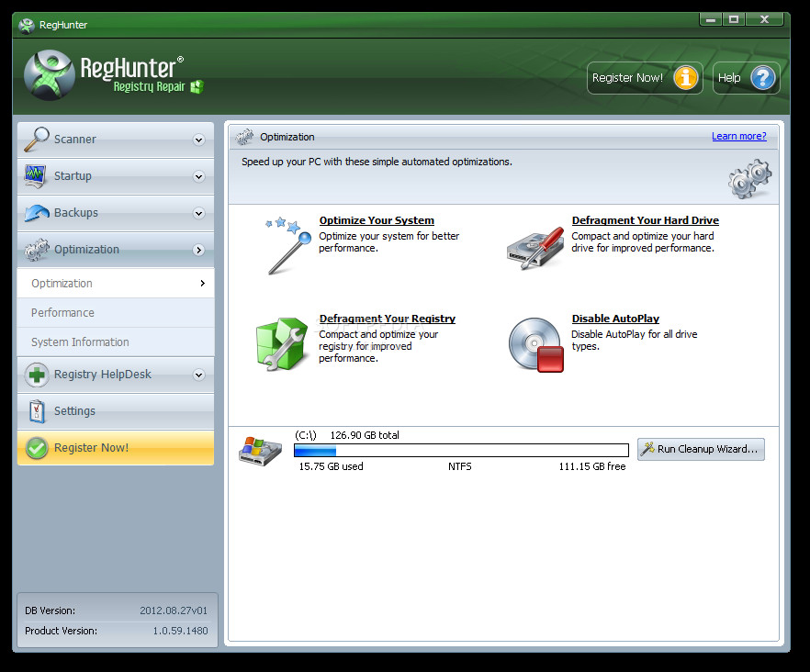Click the Backups blue arrow icon
This screenshot has height=672, width=810.
point(37,213)
